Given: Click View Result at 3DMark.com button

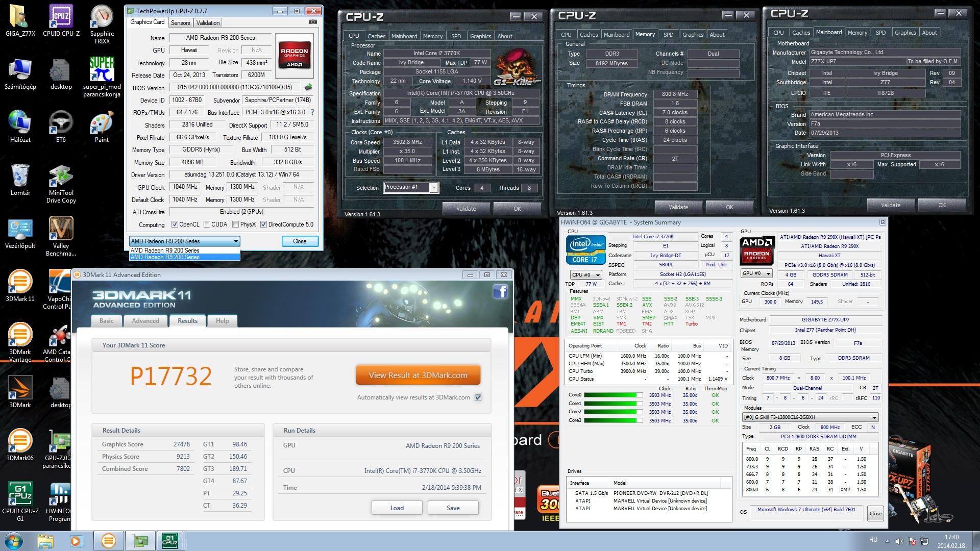Looking at the screenshot, I should click(418, 375).
